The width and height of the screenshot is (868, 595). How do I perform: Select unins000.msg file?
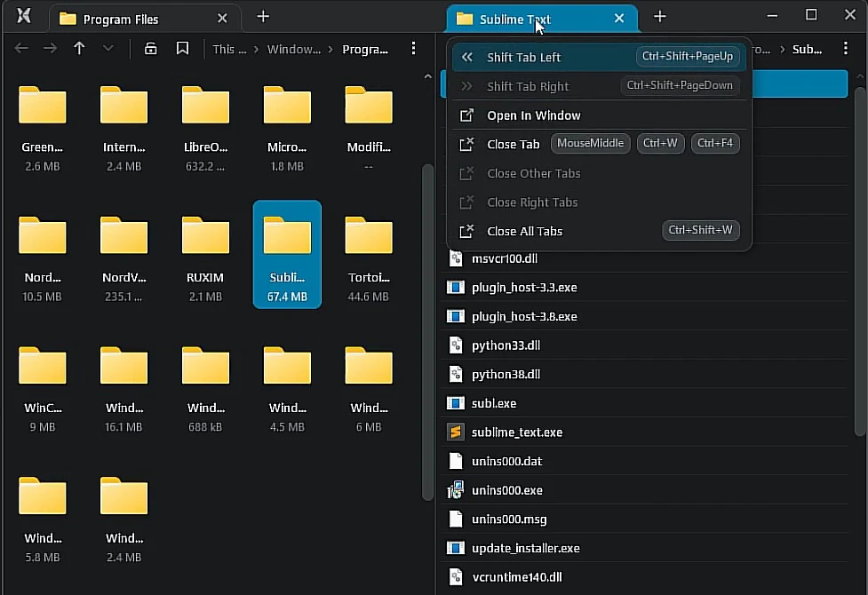pyautogui.click(x=645, y=520)
